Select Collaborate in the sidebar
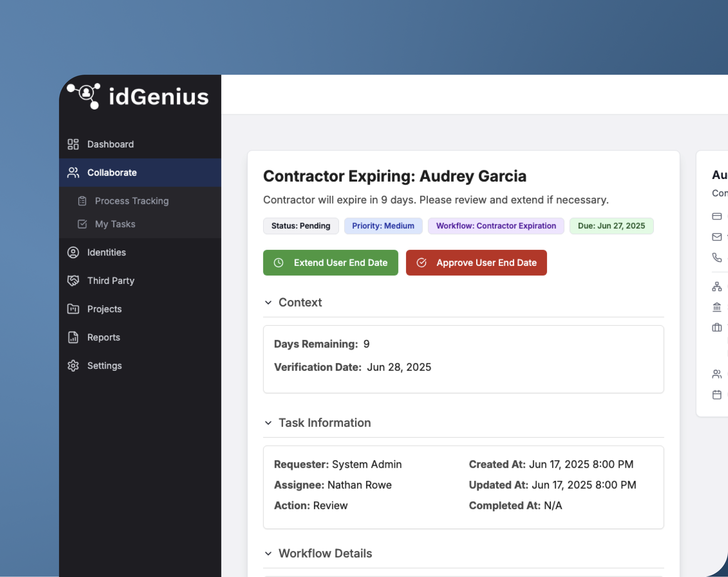This screenshot has width=728, height=577. (140, 172)
